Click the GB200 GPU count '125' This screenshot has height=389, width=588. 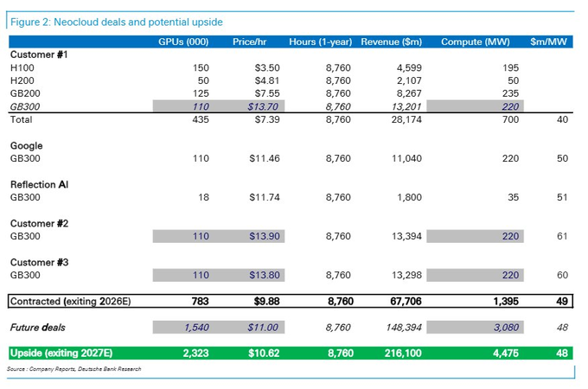[x=201, y=93]
